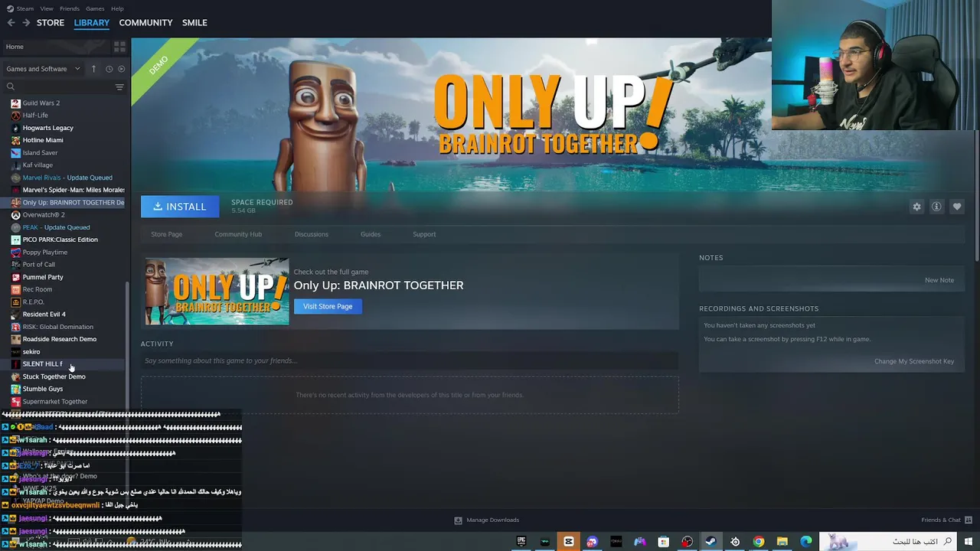
Task: Go back with the left arrow
Action: [11, 23]
